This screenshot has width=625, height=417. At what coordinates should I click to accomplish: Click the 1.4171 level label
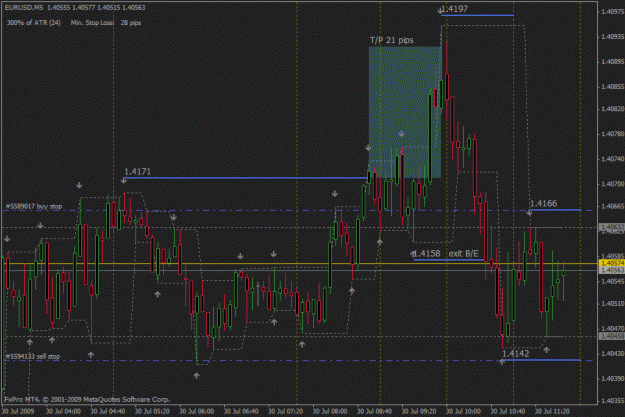click(138, 171)
